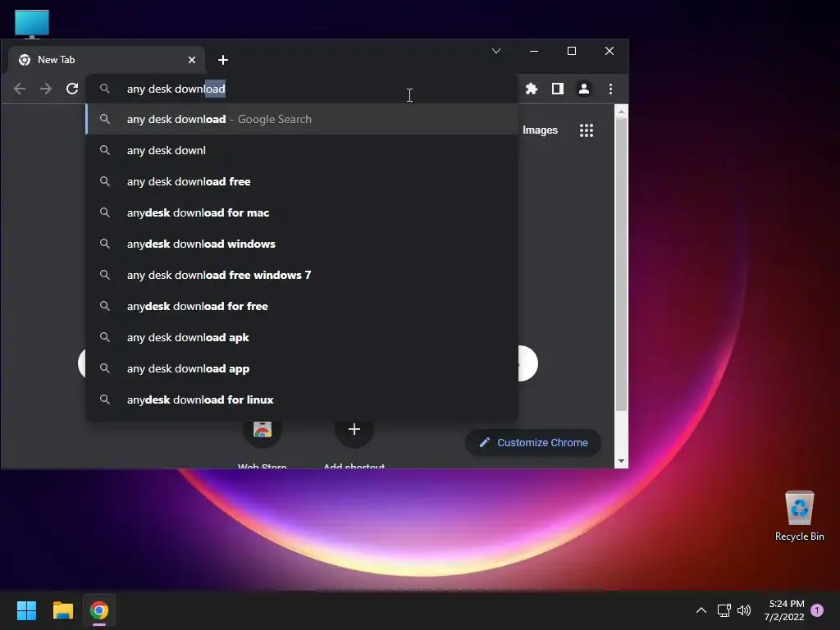Select 'anydesk download for free' suggestion
This screenshot has width=840, height=630.
click(x=302, y=307)
